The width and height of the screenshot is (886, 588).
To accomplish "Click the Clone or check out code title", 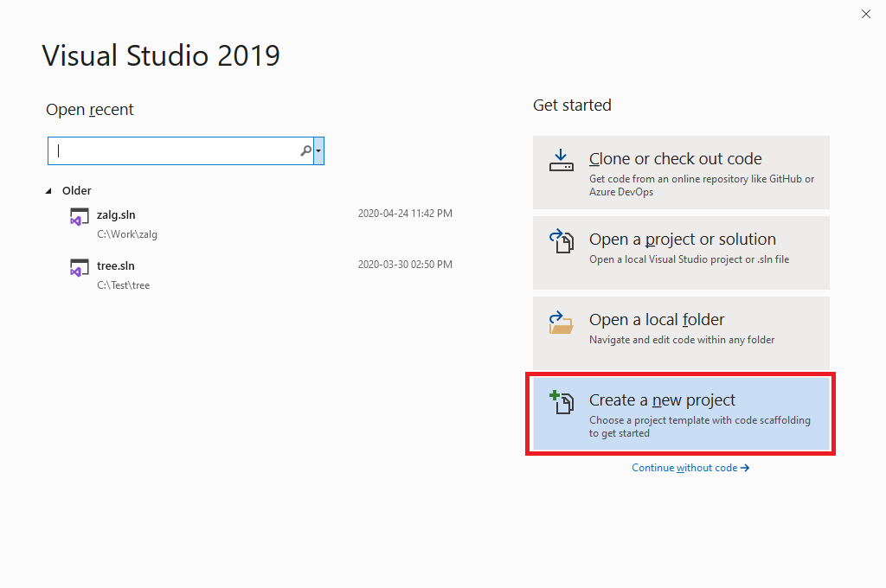I will coord(675,159).
